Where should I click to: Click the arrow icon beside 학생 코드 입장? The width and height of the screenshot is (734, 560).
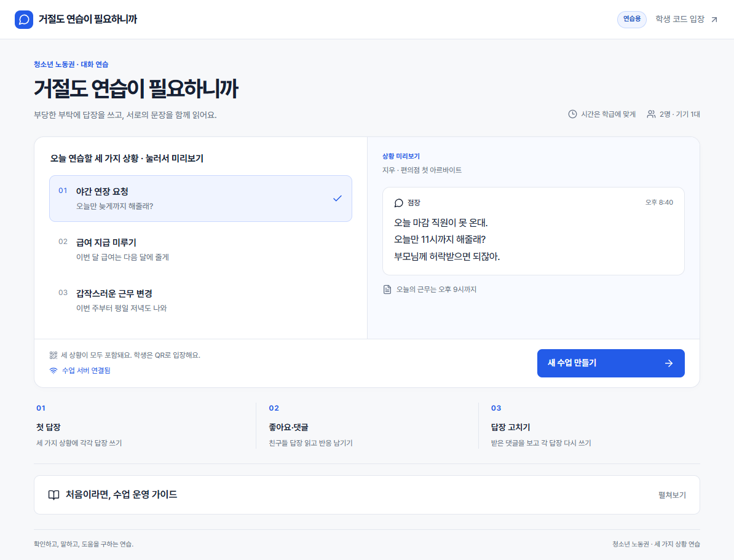click(714, 20)
